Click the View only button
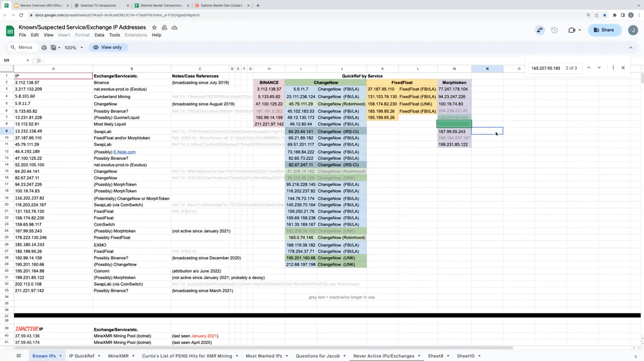The image size is (644, 361). click(x=108, y=47)
